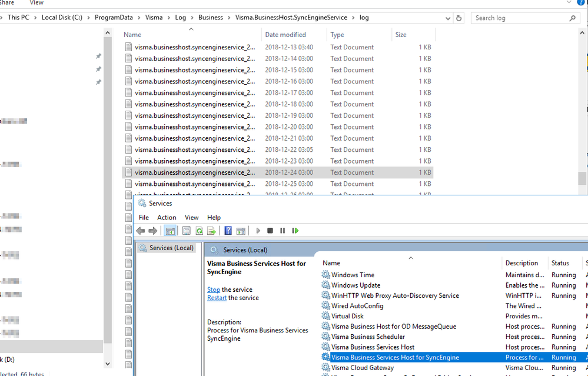The image size is (588, 376).
Task: Click the Refresh icon in Services toolbar
Action: click(x=199, y=231)
